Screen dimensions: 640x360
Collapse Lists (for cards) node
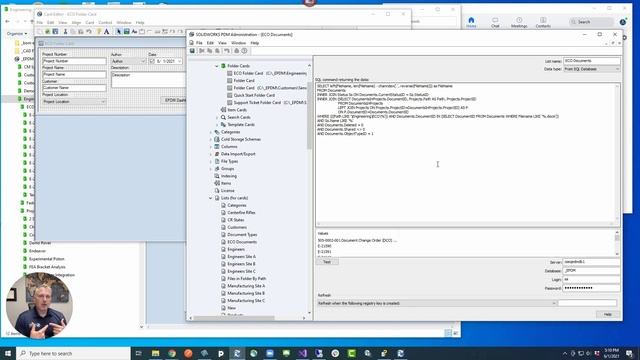click(x=211, y=198)
